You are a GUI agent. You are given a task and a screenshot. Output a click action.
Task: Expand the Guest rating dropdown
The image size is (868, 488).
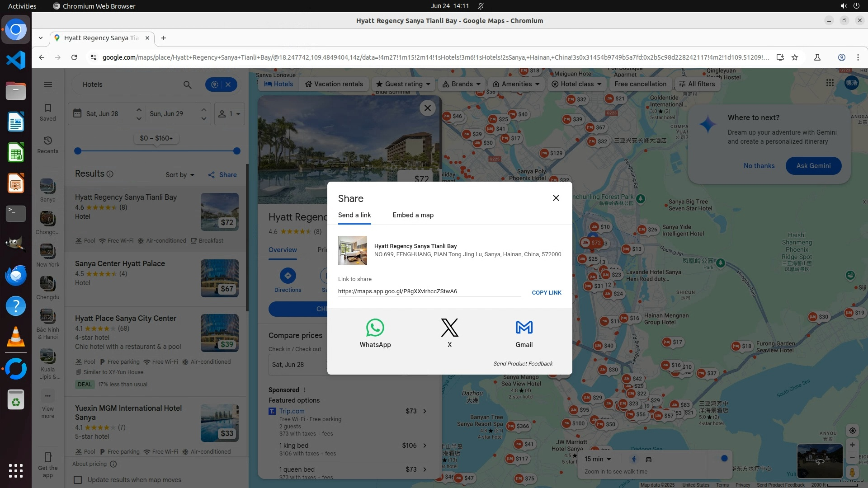[403, 84]
